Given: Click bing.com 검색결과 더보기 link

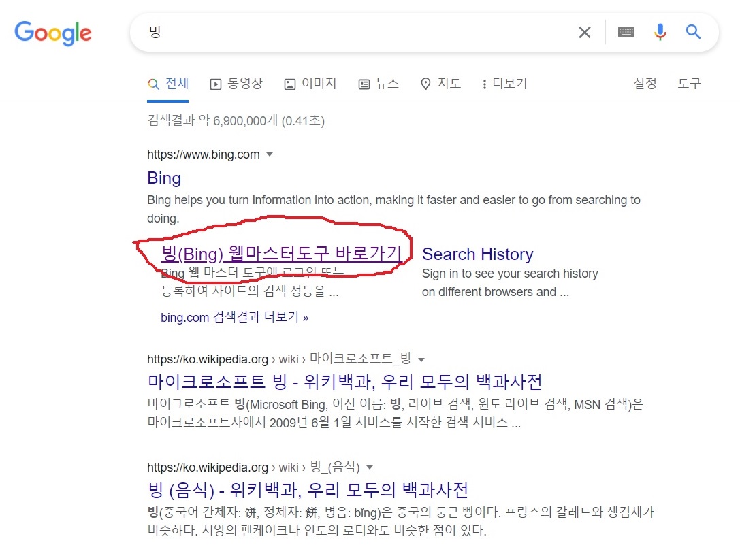Looking at the screenshot, I should tap(235, 317).
